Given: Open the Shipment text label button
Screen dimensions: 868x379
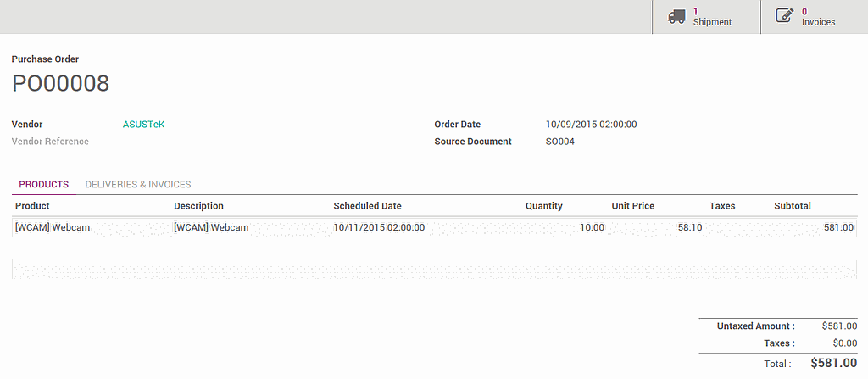Looking at the screenshot, I should click(x=712, y=22).
